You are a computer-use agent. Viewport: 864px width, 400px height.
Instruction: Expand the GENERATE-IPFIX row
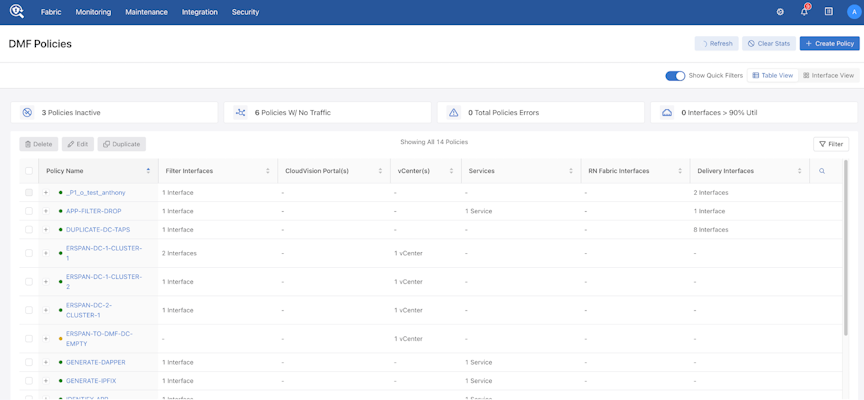46,381
